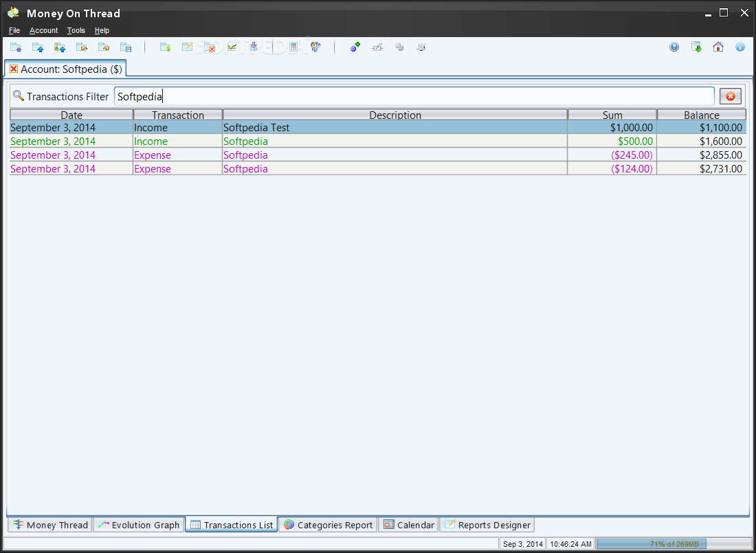Click the delete transaction icon with red X
This screenshot has width=756, height=553.
coord(209,47)
